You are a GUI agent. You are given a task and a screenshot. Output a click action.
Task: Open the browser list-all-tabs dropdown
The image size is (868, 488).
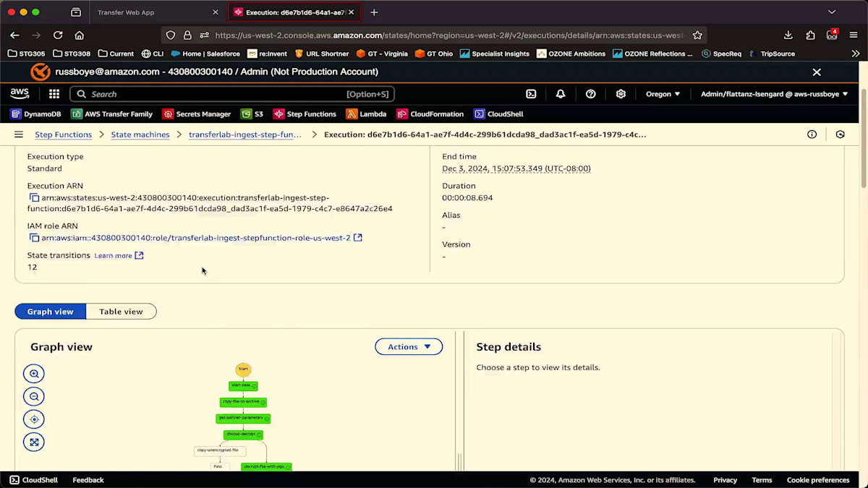832,12
